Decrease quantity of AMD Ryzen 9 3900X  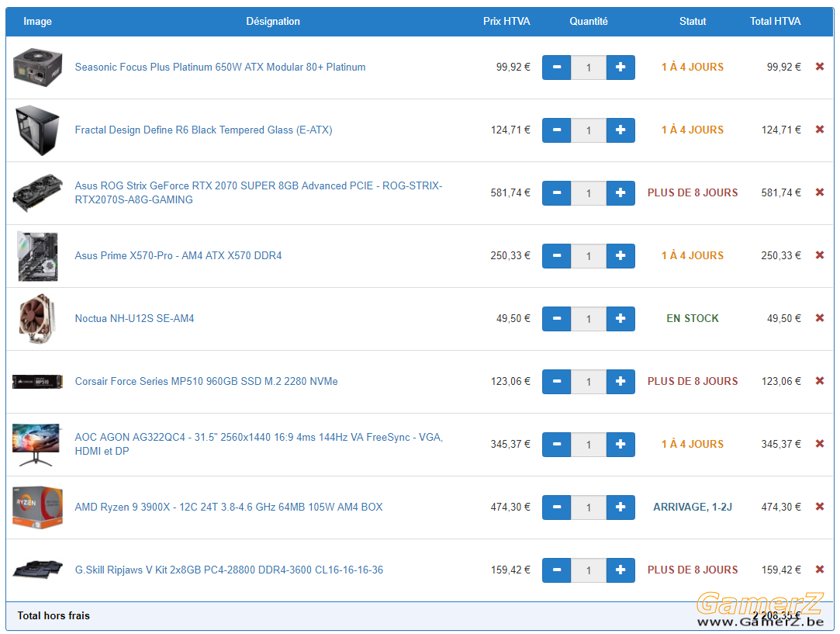point(557,508)
